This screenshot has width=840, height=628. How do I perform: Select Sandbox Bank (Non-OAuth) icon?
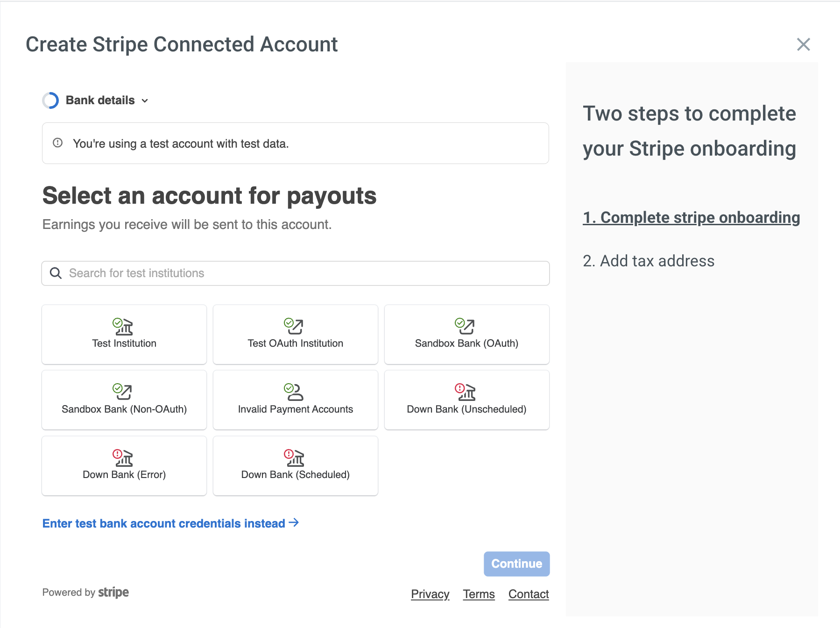[123, 392]
